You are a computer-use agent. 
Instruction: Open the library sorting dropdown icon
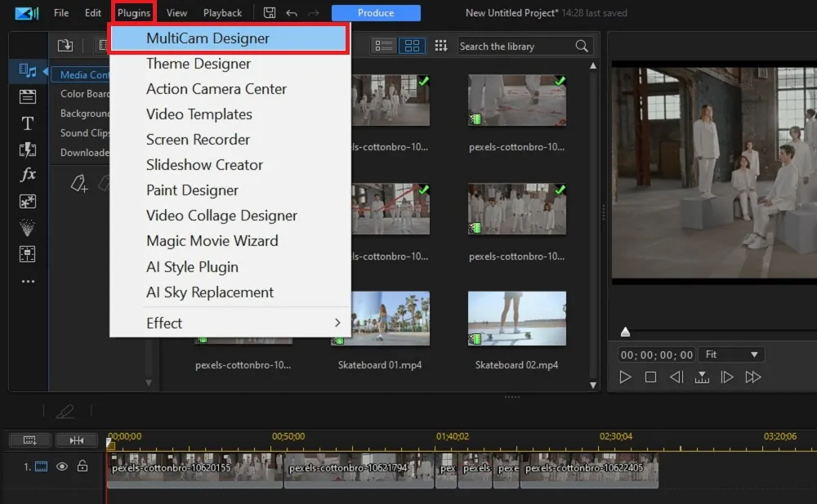coord(440,46)
